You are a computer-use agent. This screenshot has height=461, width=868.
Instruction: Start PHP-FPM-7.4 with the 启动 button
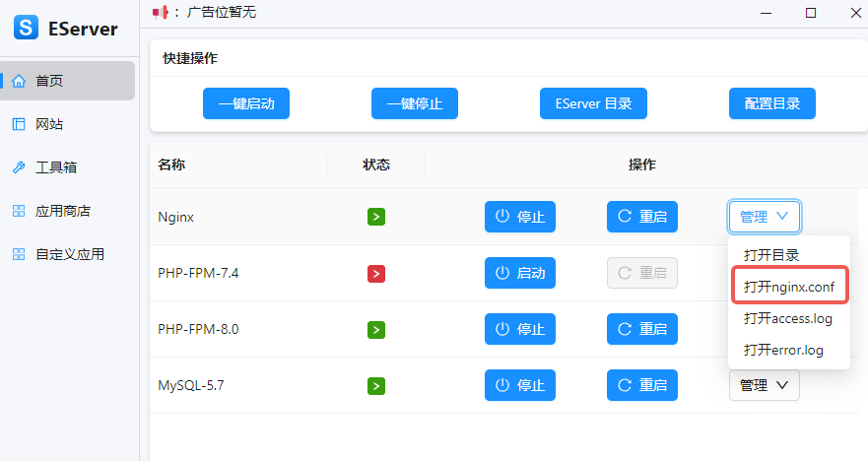click(520, 273)
